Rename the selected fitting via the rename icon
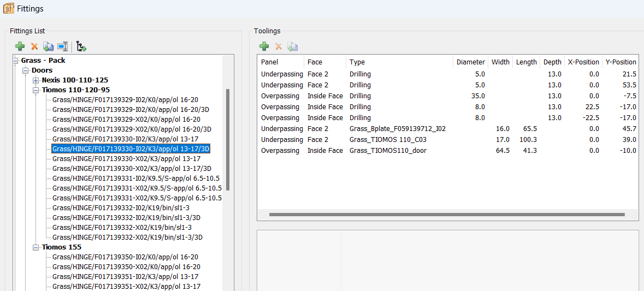This screenshot has height=291, width=644. [62, 47]
